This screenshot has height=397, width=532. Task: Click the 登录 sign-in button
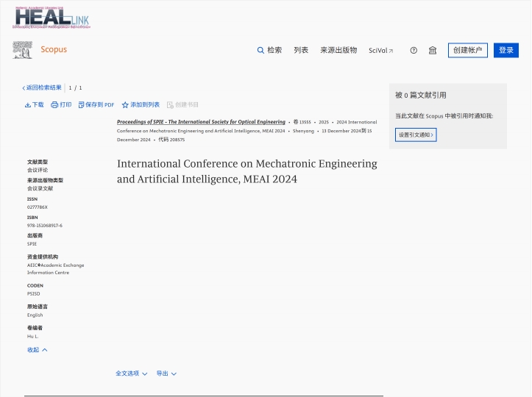(506, 50)
